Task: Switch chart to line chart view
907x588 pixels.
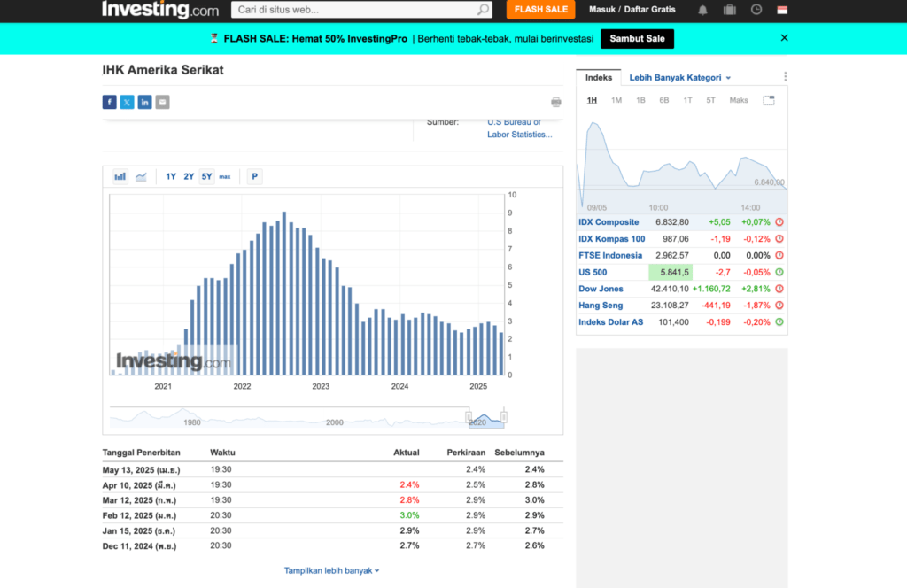Action: coord(141,176)
